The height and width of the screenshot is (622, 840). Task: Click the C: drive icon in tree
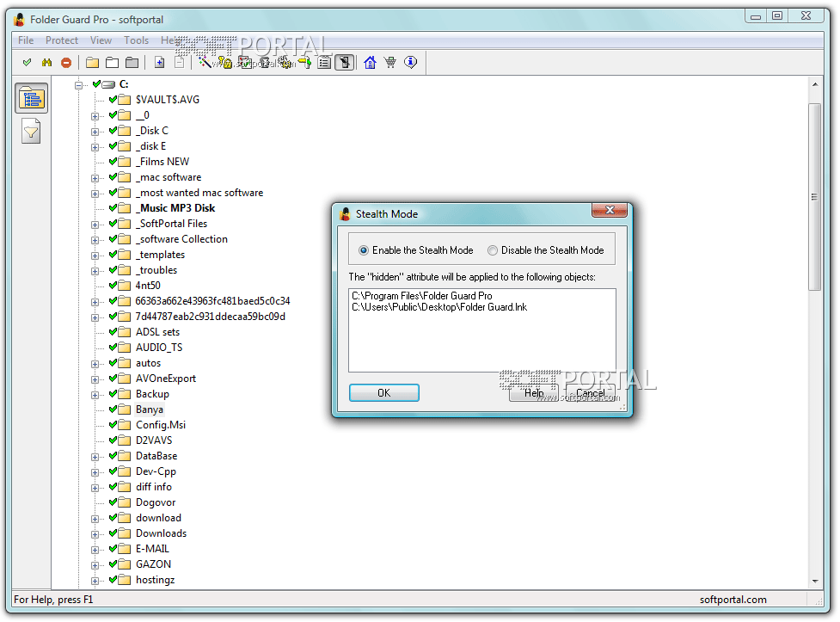tap(108, 84)
